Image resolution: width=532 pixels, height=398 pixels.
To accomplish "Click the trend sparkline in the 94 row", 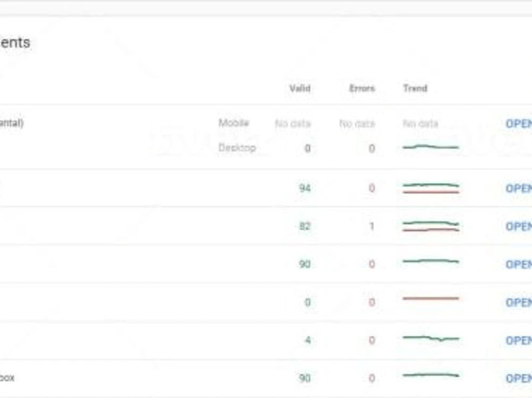I will tap(431, 189).
